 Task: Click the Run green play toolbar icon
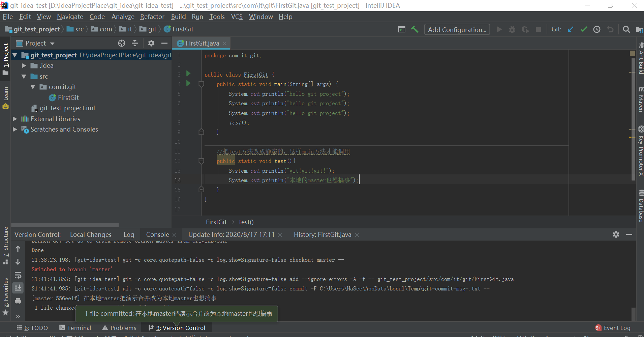[x=499, y=29]
